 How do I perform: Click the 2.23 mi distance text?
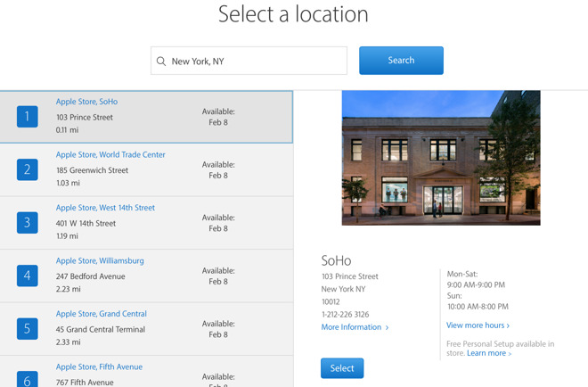pos(69,289)
